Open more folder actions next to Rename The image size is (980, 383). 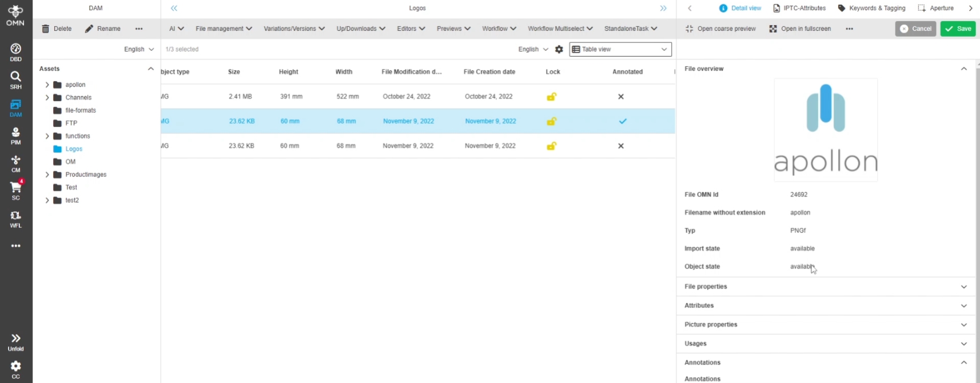[139, 29]
